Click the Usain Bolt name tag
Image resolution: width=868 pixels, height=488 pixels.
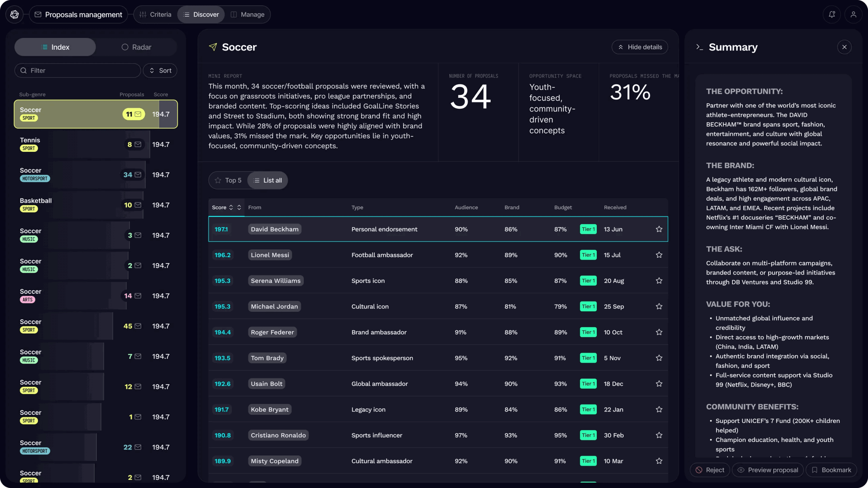(x=267, y=384)
